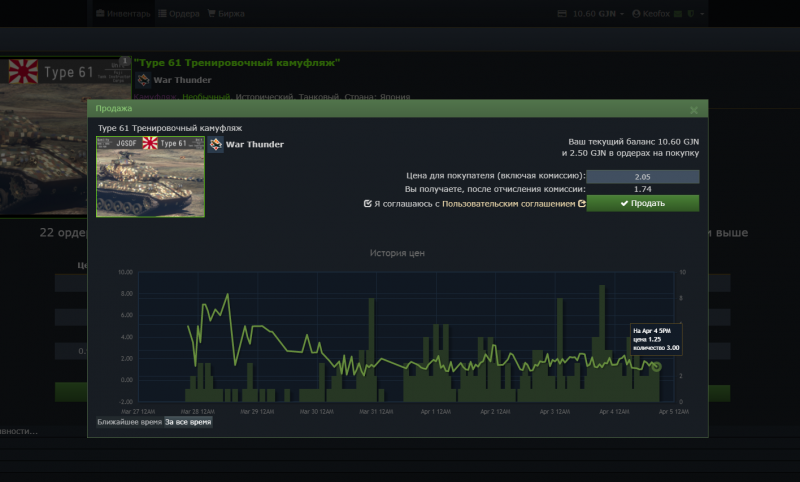Click the external link icon after agreement
Image resolution: width=800 pixels, height=482 pixels.
582,204
